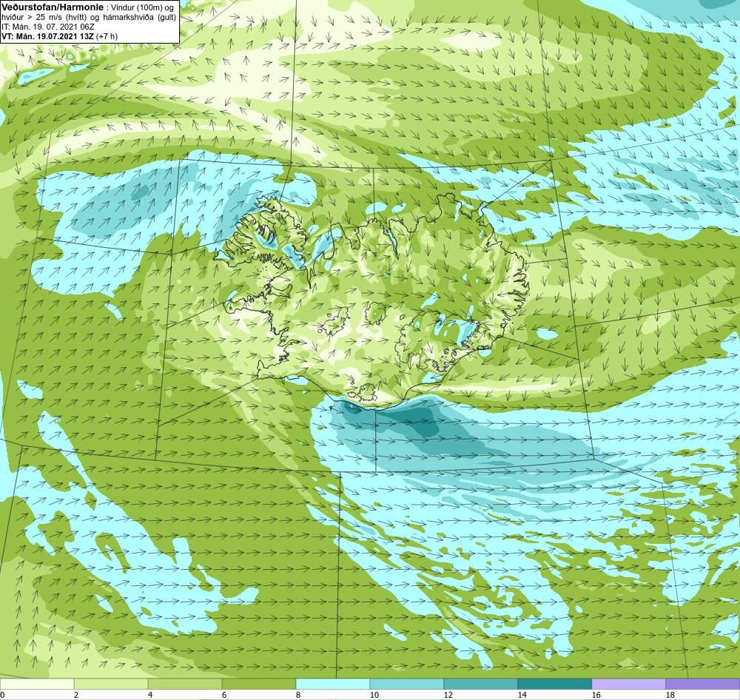740x700 pixels.
Task: Click the legend scale label '2'
Action: tap(76, 695)
